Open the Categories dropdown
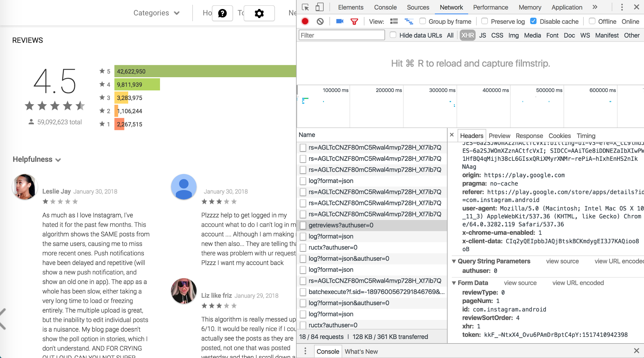 pos(157,13)
